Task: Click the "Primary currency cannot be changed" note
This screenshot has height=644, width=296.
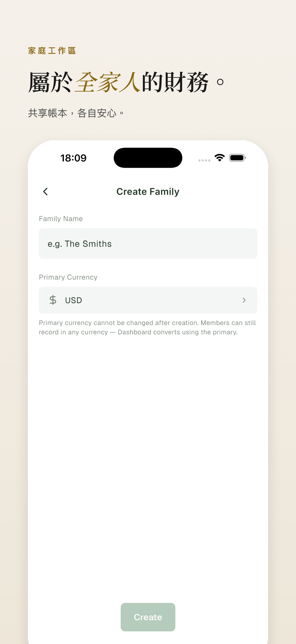Action: point(119,323)
